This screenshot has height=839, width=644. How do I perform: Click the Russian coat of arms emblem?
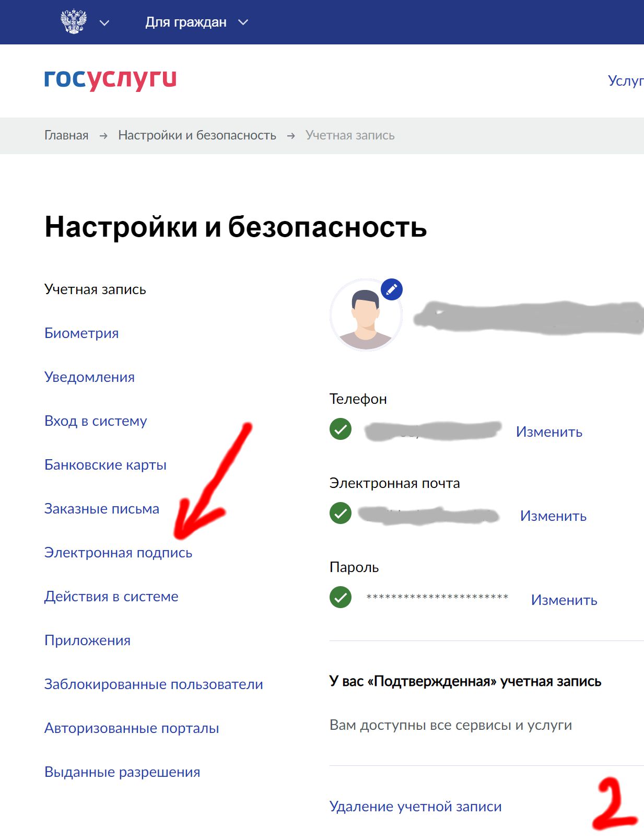coord(74,22)
